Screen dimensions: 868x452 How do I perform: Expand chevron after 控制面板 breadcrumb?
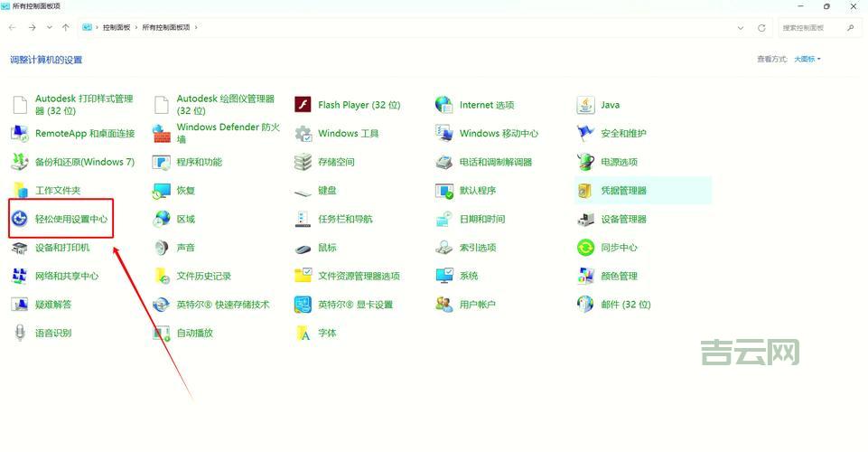136,27
